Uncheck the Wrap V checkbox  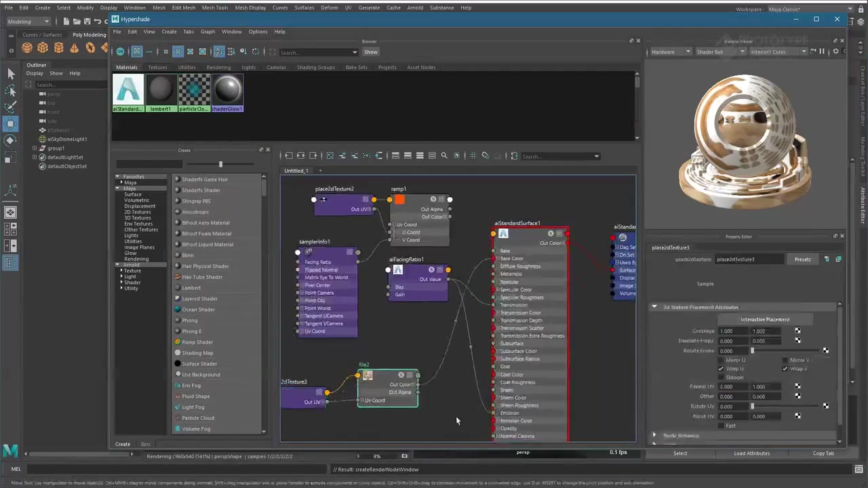click(785, 369)
